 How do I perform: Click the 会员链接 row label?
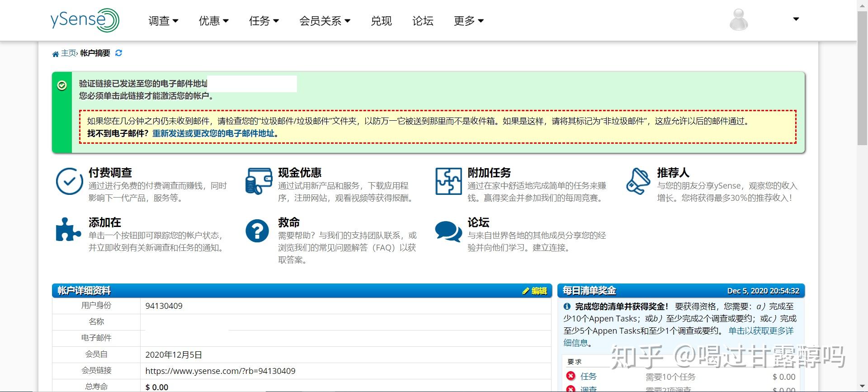[x=96, y=371]
